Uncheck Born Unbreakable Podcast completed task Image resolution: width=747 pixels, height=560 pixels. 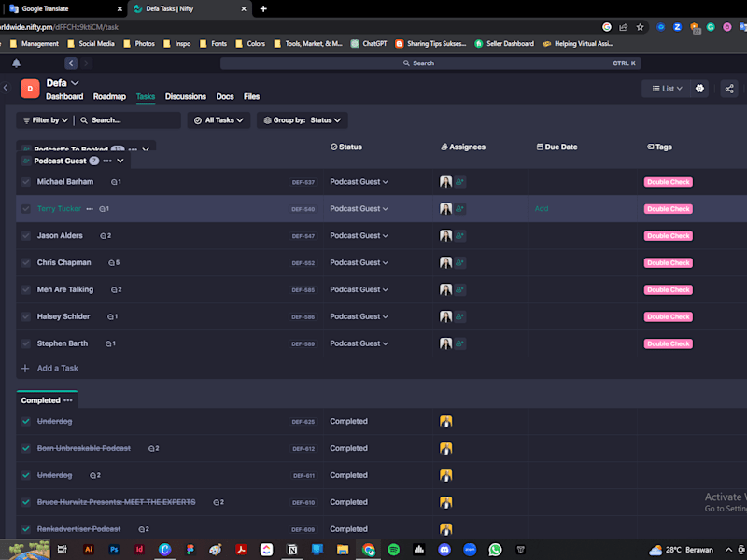pyautogui.click(x=26, y=448)
